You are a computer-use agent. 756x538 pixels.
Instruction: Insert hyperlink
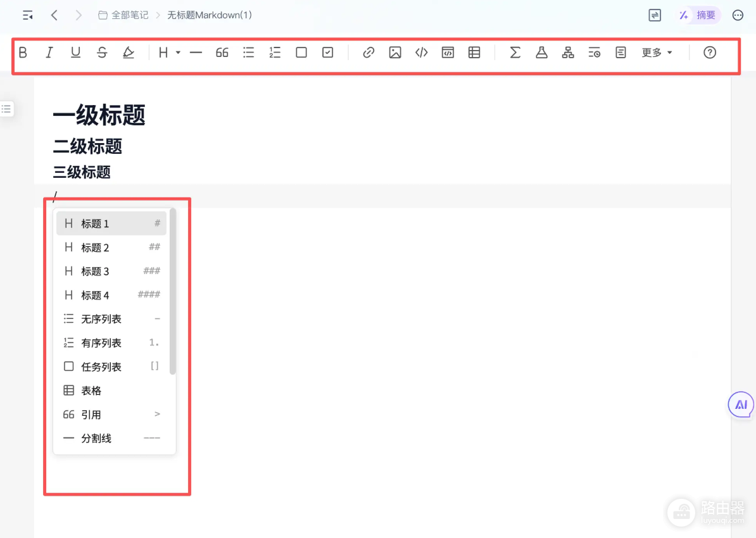point(369,53)
